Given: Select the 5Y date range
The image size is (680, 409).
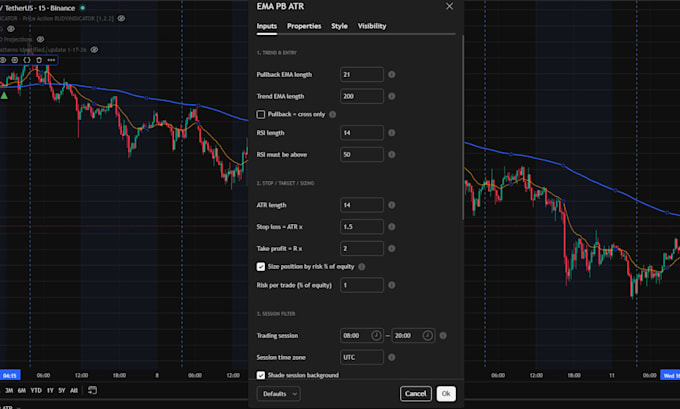Looking at the screenshot, I should coord(62,391).
